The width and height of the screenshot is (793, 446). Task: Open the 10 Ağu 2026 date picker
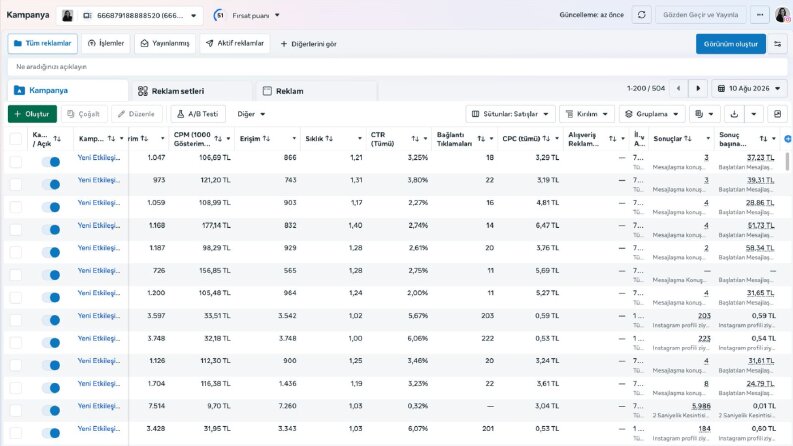tap(749, 88)
